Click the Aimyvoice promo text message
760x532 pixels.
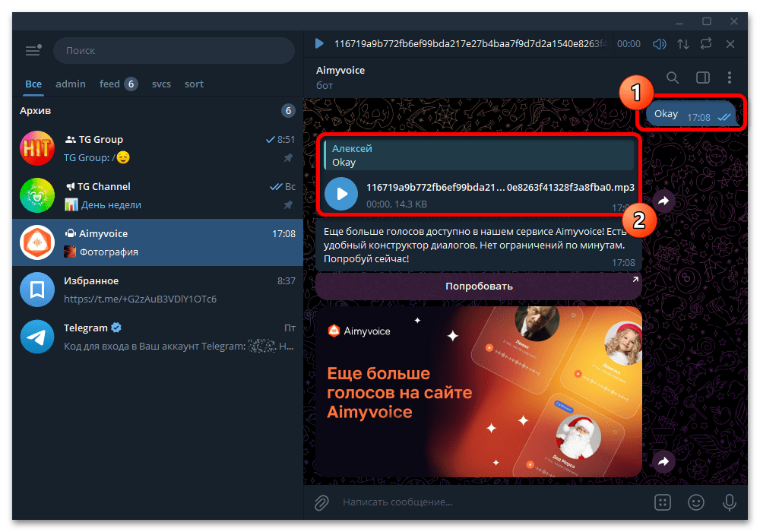pos(479,245)
